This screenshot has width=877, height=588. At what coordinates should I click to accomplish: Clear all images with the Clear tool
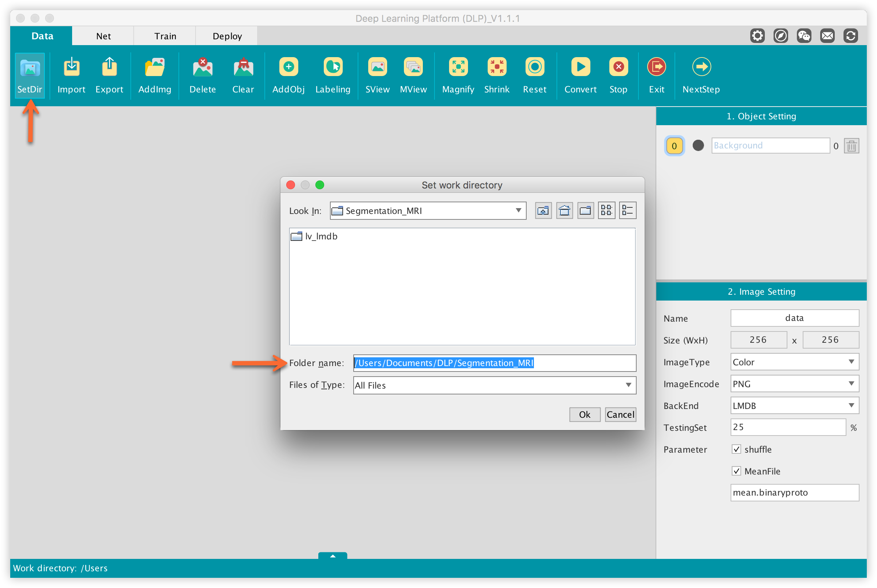click(243, 75)
